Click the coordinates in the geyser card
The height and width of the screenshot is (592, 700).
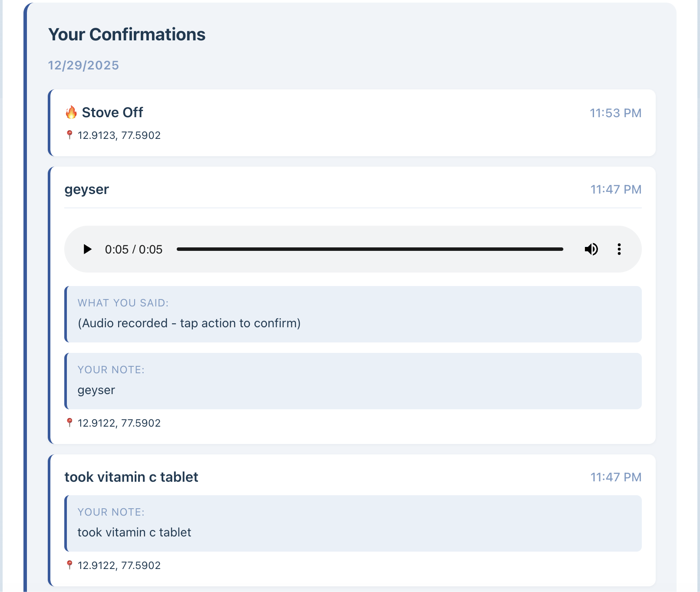coord(119,423)
